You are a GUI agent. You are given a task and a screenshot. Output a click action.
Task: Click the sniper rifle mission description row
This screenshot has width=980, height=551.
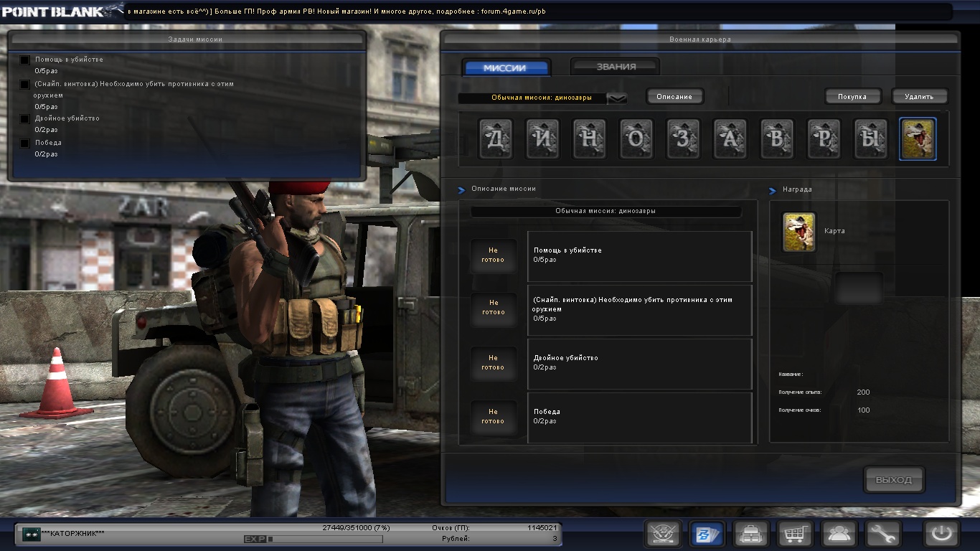(640, 310)
